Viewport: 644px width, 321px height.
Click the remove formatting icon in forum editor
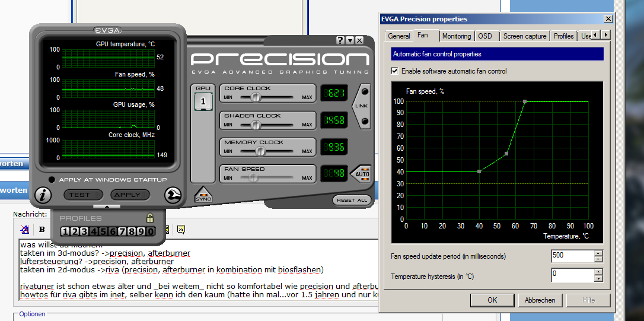25,230
